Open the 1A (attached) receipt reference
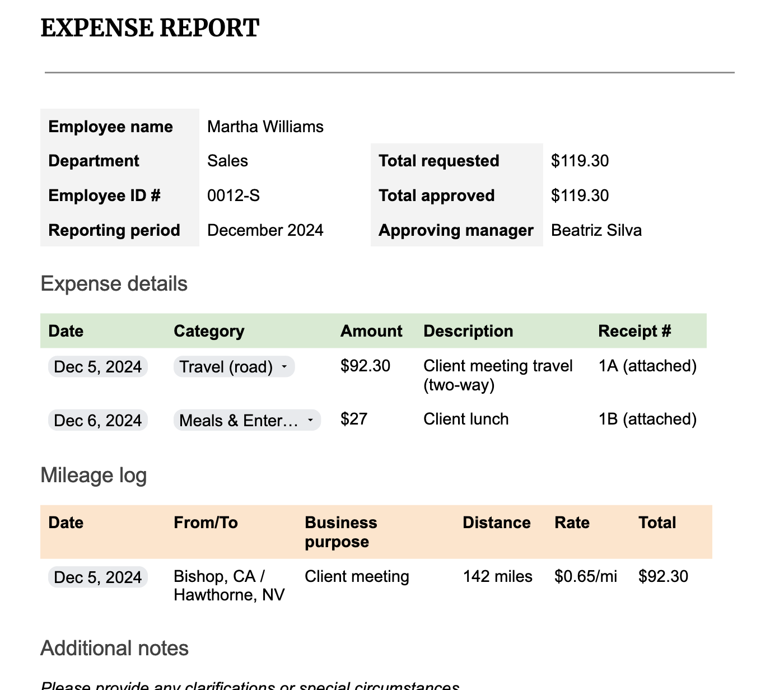 (x=647, y=366)
